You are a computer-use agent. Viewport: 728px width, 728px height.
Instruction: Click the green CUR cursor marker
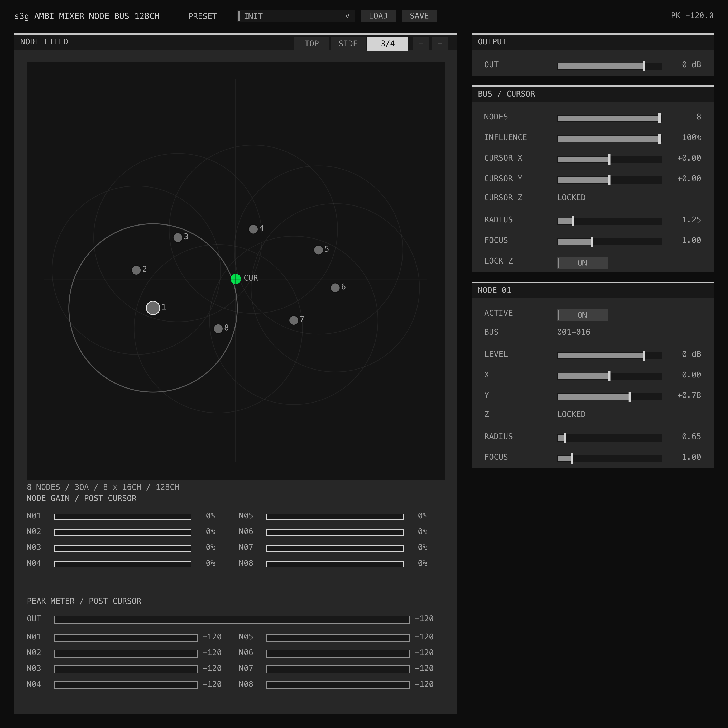(x=236, y=279)
